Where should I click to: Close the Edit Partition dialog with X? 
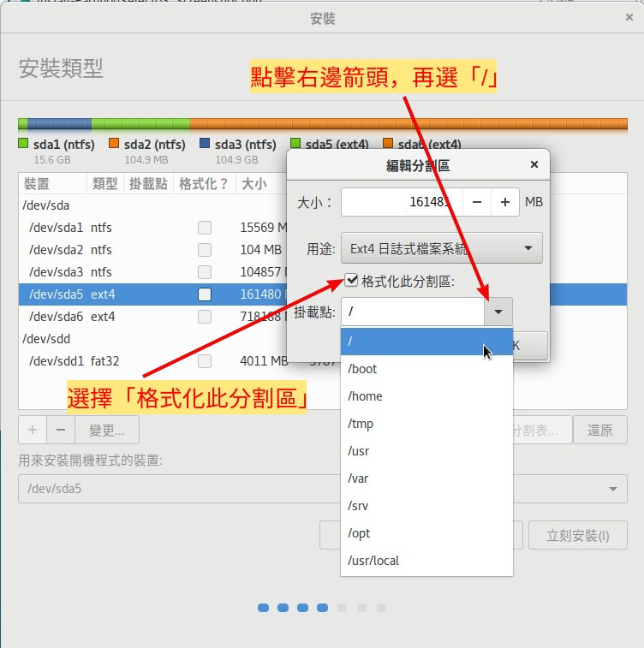(534, 165)
